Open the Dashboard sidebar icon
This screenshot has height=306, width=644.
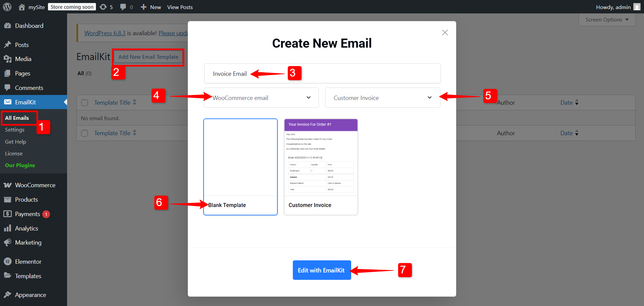click(7, 26)
